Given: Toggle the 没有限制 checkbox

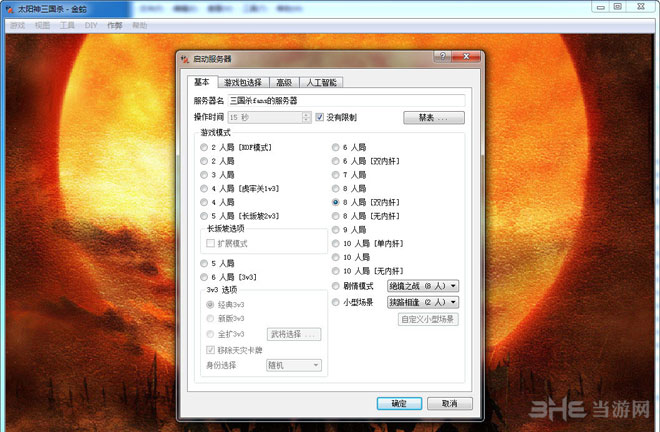Looking at the screenshot, I should (x=320, y=118).
